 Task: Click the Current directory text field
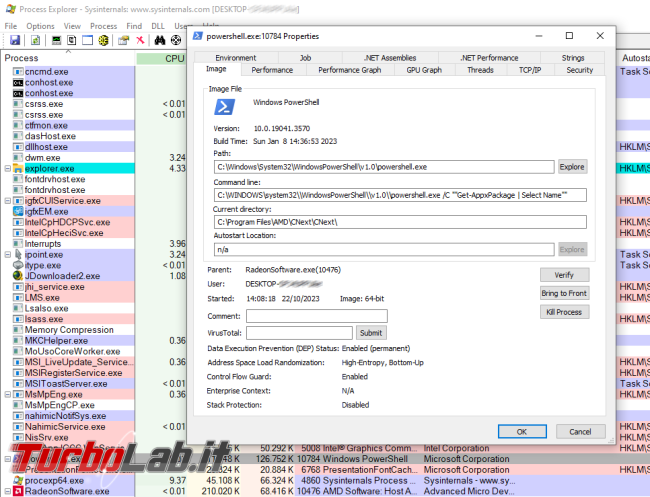pyautogui.click(x=400, y=222)
